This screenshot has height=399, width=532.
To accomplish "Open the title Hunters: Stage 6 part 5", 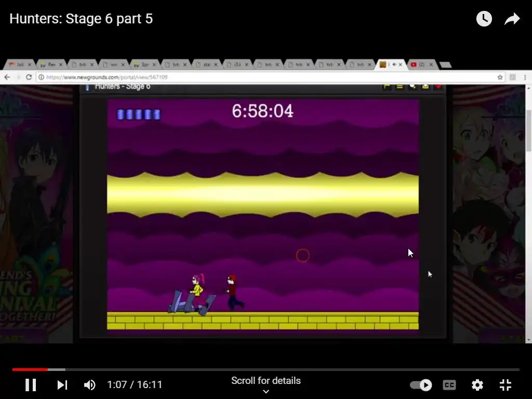I will click(81, 19).
